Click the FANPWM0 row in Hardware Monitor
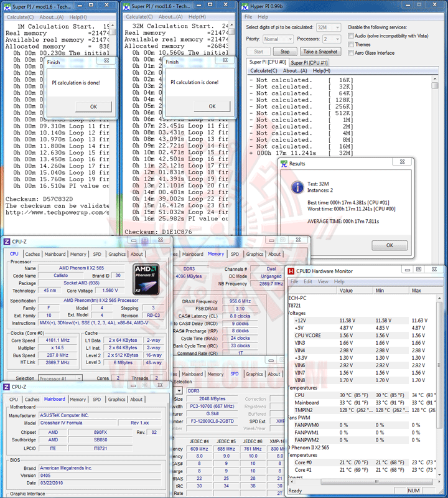This screenshot has height=498, width=448. point(362,425)
